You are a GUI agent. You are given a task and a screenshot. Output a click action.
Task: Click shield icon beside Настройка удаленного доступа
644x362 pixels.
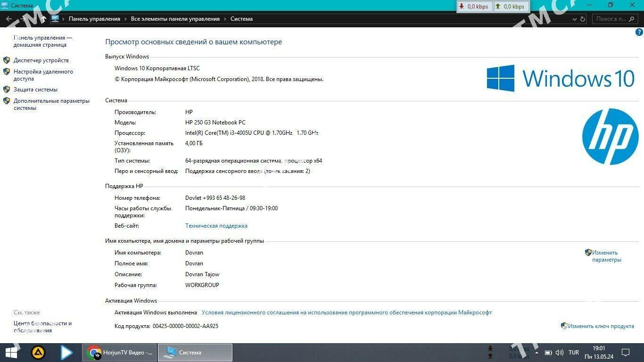(x=7, y=72)
